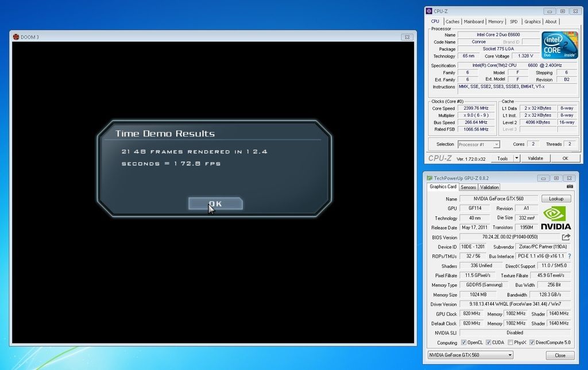Close the DOOM 3 window
The image size is (588, 370).
coord(407,37)
